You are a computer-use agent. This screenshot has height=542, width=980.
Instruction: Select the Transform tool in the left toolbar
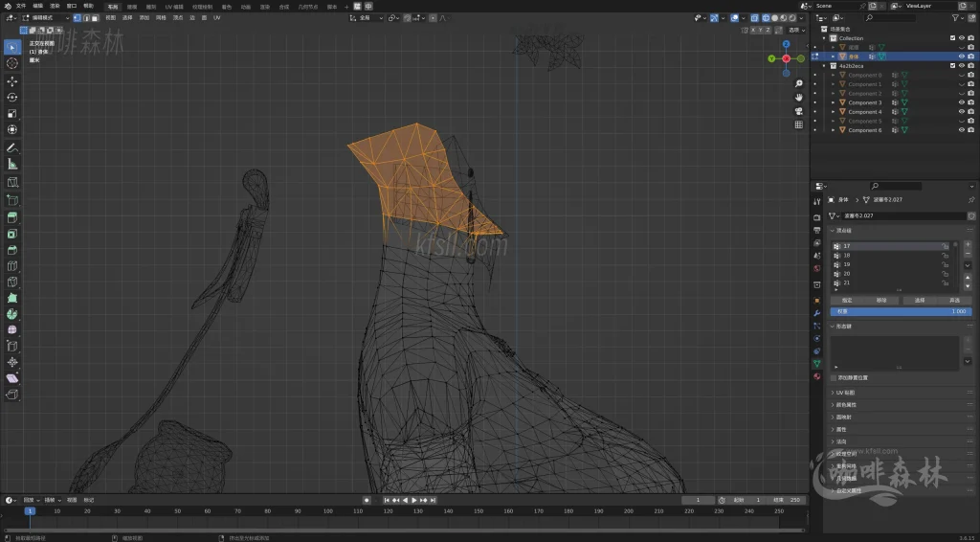coord(11,130)
